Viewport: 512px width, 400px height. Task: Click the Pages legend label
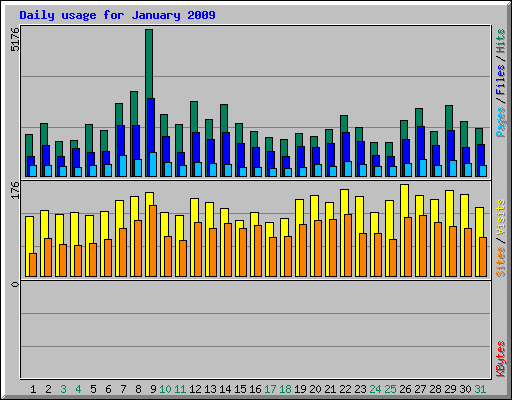click(501, 122)
